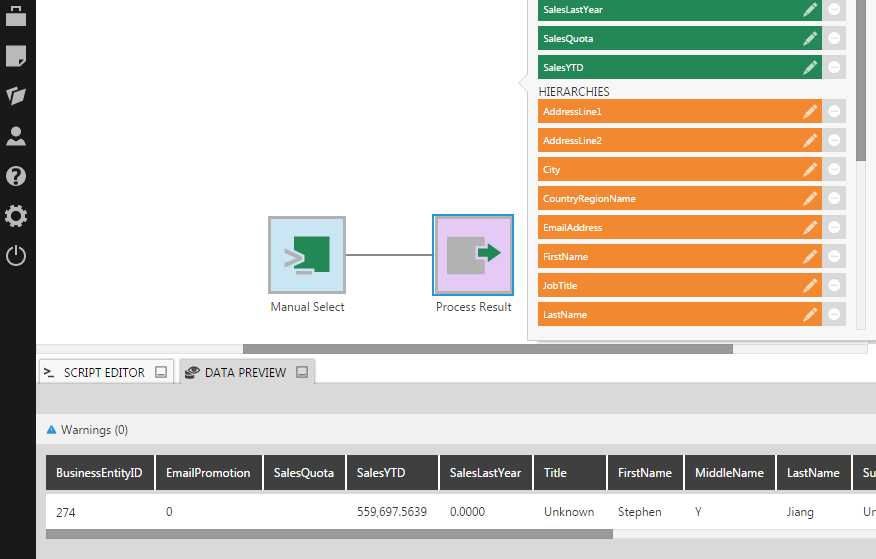Click the EmailPromotion column header
The width and height of the screenshot is (876, 559).
tap(208, 473)
